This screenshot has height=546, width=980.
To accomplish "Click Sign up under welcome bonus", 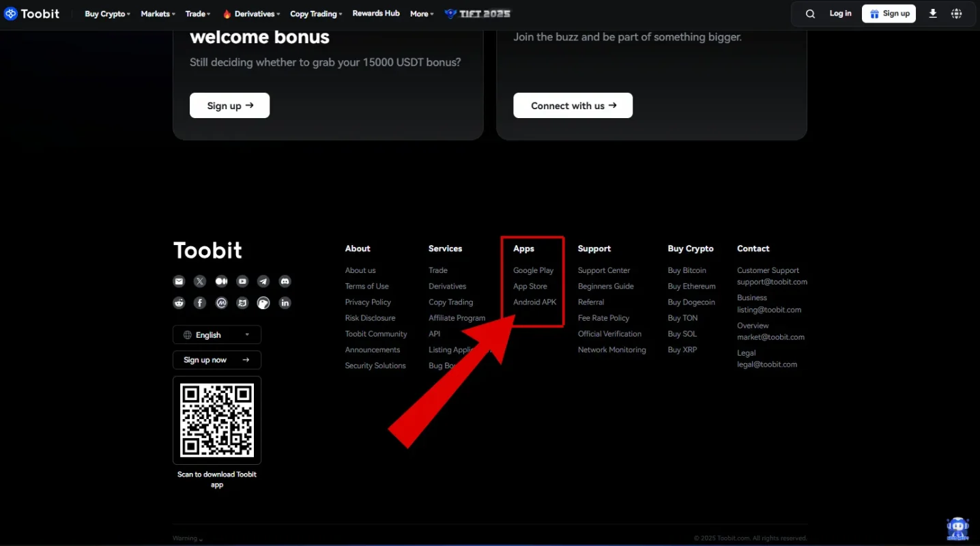I will tap(229, 106).
